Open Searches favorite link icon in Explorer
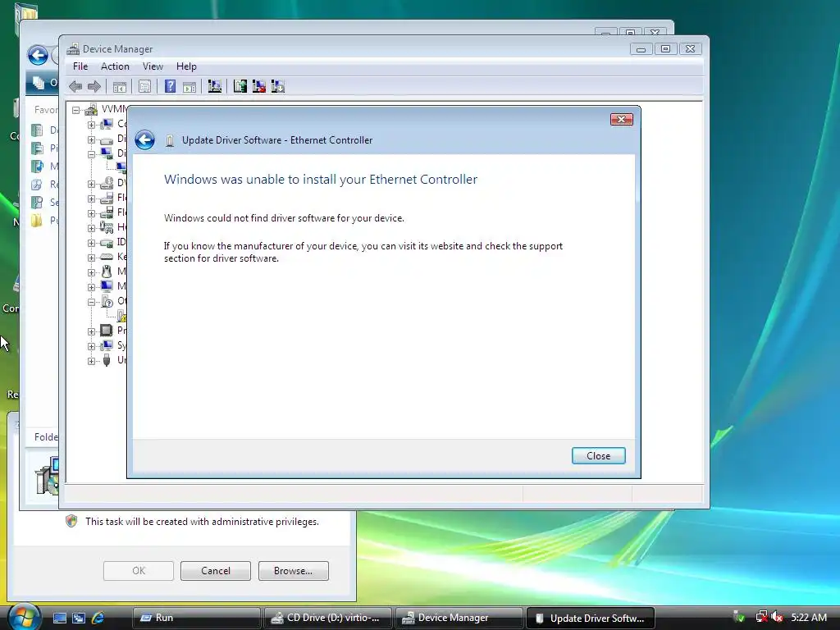The width and height of the screenshot is (840, 630). pos(37,203)
